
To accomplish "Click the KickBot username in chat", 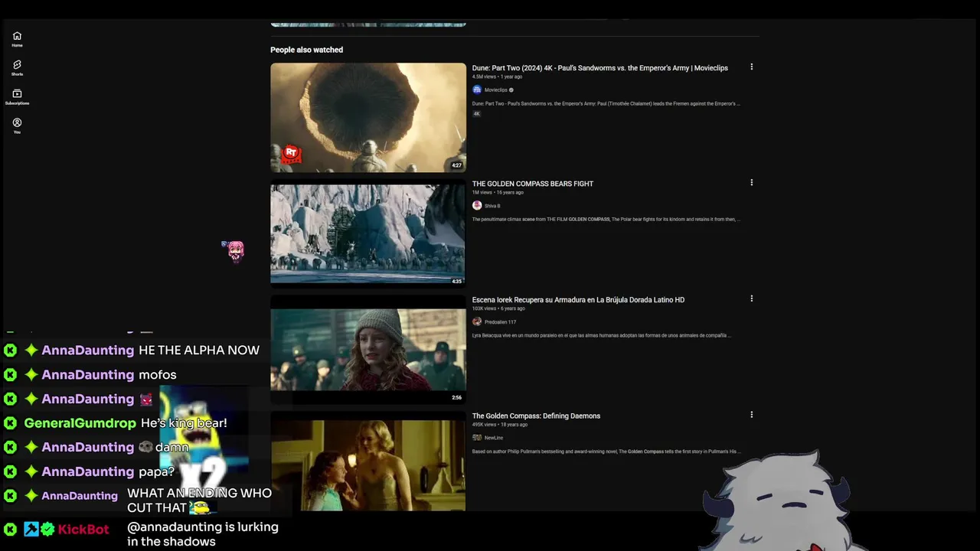I will point(83,529).
